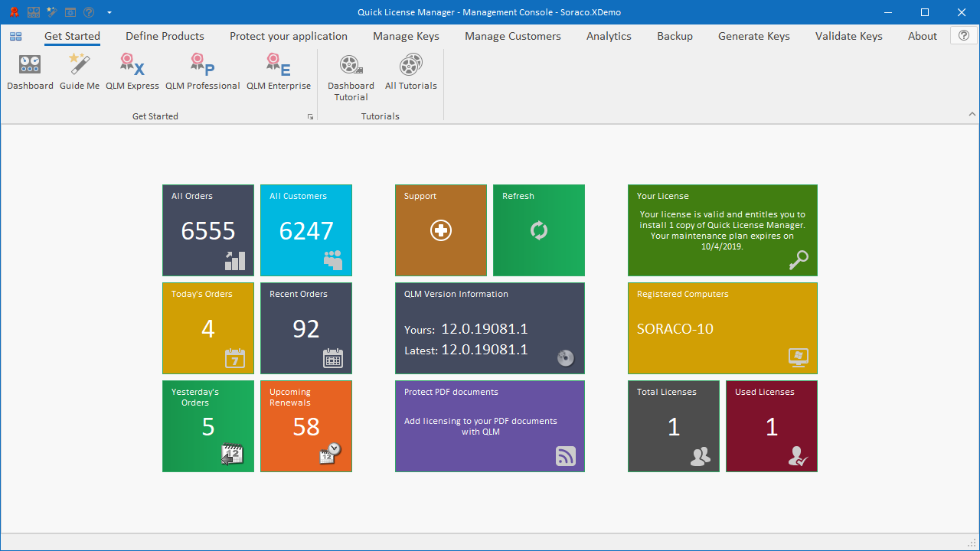Click the bar chart icon in All Orders
The image size is (980, 551).
(235, 261)
